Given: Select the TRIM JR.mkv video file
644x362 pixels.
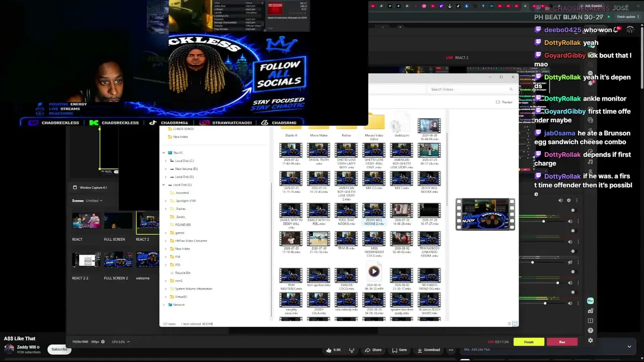Looking at the screenshot, I should 346,241.
